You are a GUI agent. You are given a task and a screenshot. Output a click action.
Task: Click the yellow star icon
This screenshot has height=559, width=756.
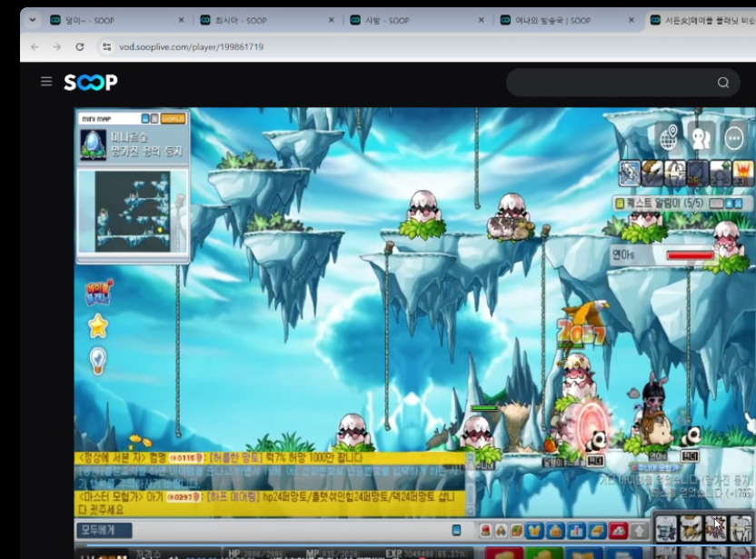98,326
